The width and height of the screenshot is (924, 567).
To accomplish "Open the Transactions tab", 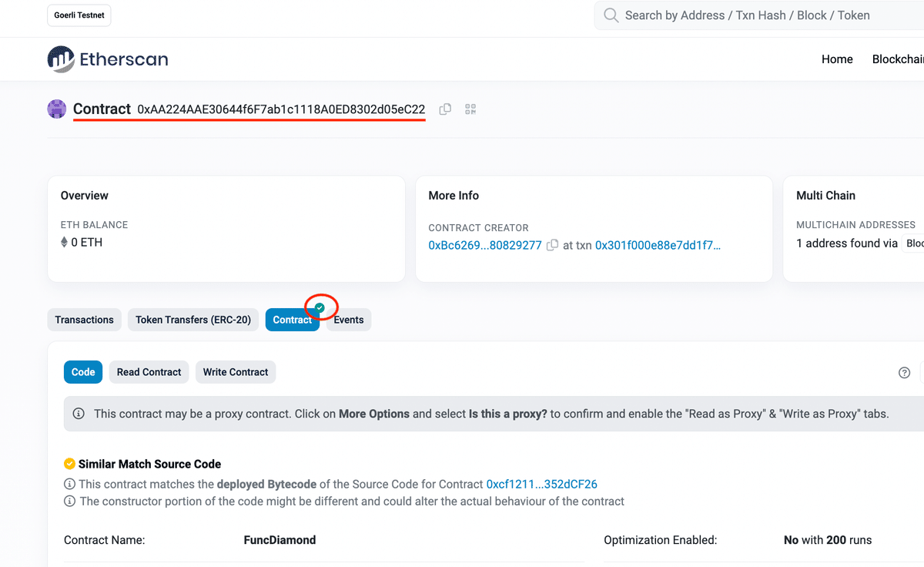I will 85,320.
